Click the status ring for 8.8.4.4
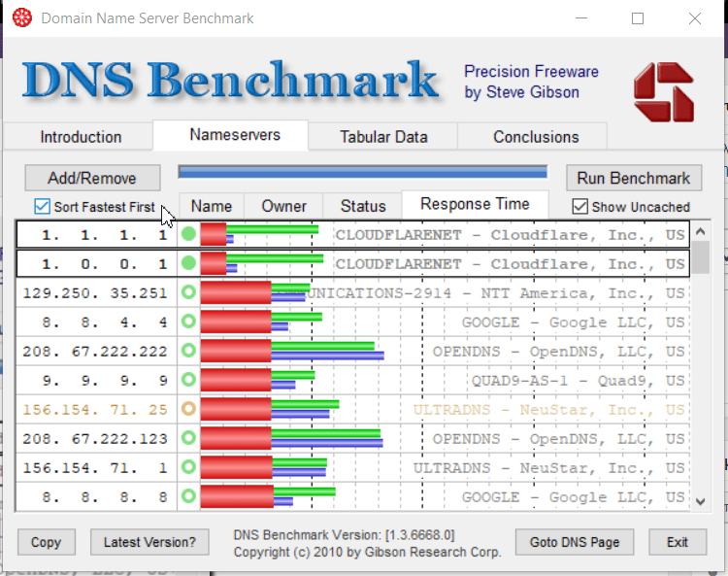 coord(188,322)
